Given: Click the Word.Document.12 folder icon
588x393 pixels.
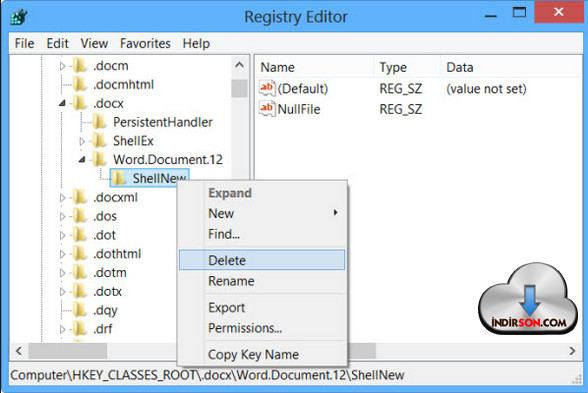Looking at the screenshot, I should pyautogui.click(x=99, y=159).
